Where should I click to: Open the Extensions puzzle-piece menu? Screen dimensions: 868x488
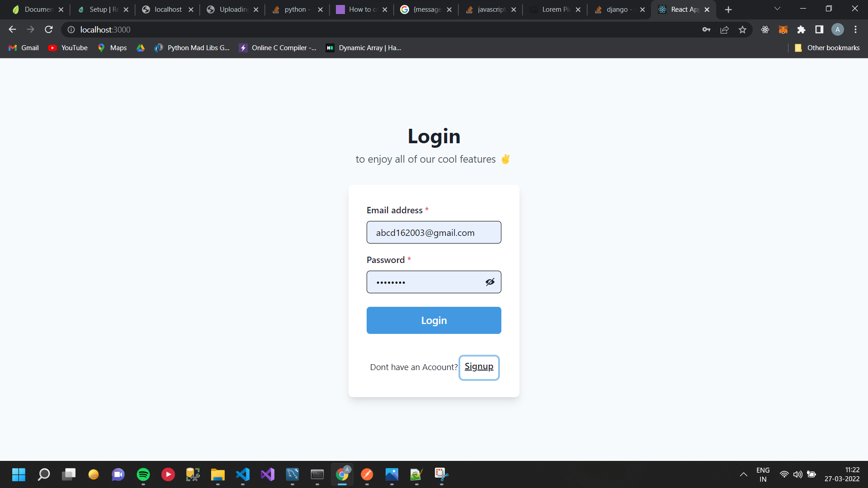(x=802, y=29)
